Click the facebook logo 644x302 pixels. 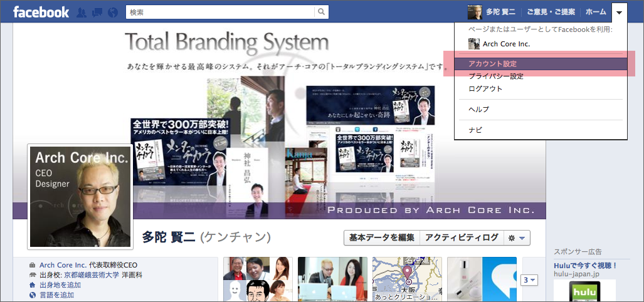[x=41, y=12]
